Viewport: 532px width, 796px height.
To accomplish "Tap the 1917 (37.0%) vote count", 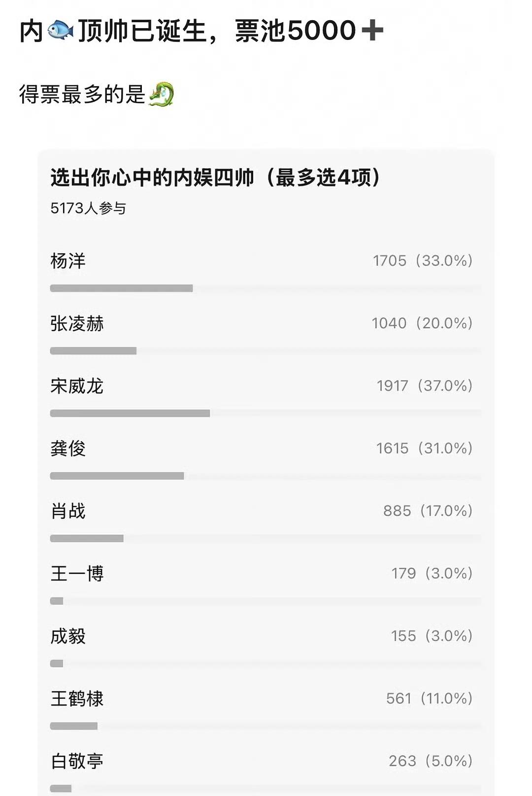I will coord(425,385).
